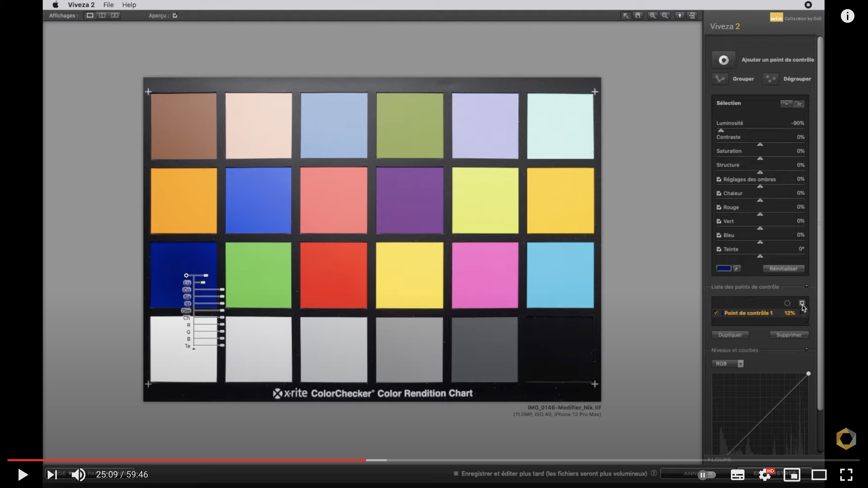This screenshot has width=868, height=488.
Task: Click the Supprimer button
Action: click(789, 335)
